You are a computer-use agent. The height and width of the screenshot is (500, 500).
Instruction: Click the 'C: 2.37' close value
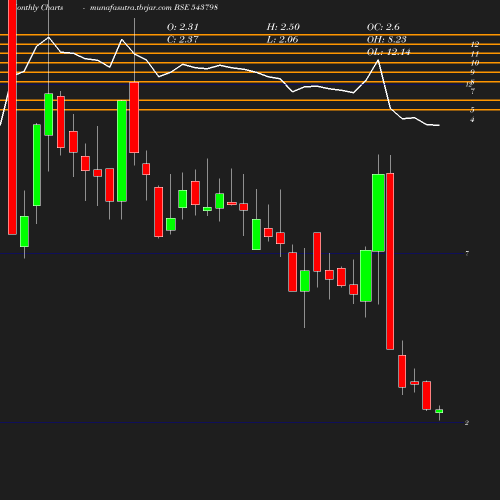point(182,39)
